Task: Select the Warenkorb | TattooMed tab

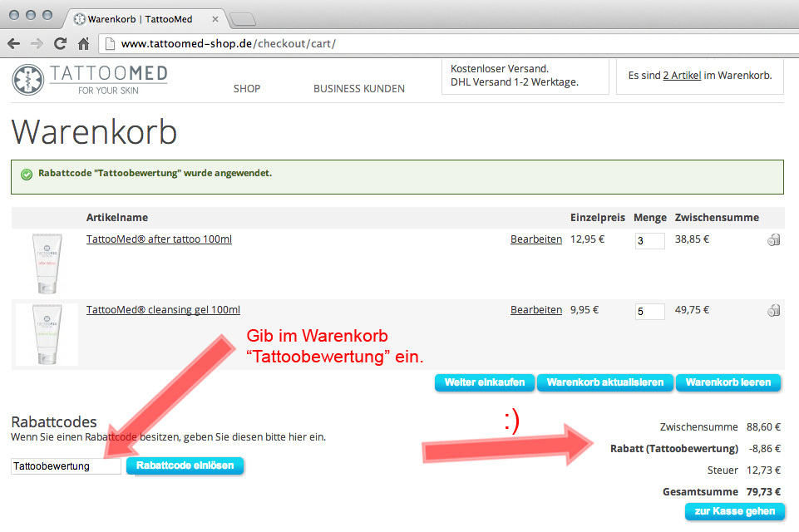Action: [x=145, y=18]
